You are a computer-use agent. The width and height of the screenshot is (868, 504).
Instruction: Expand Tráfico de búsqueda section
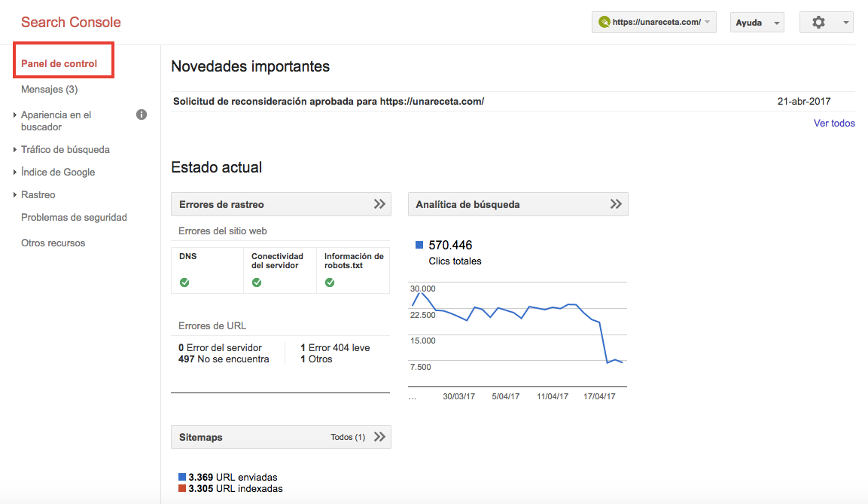click(65, 149)
